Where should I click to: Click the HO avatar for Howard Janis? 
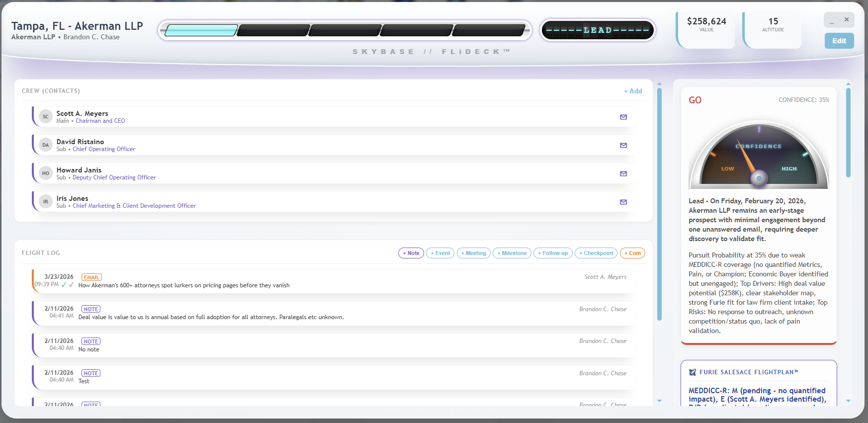tap(46, 173)
